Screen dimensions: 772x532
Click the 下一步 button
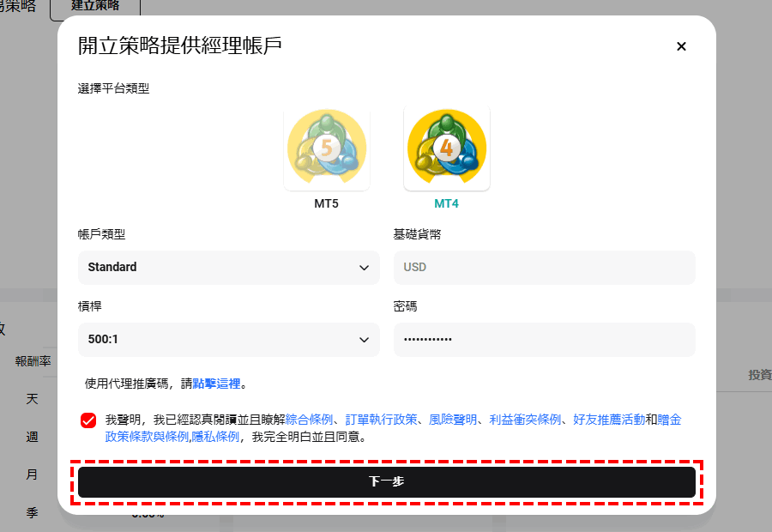click(387, 481)
